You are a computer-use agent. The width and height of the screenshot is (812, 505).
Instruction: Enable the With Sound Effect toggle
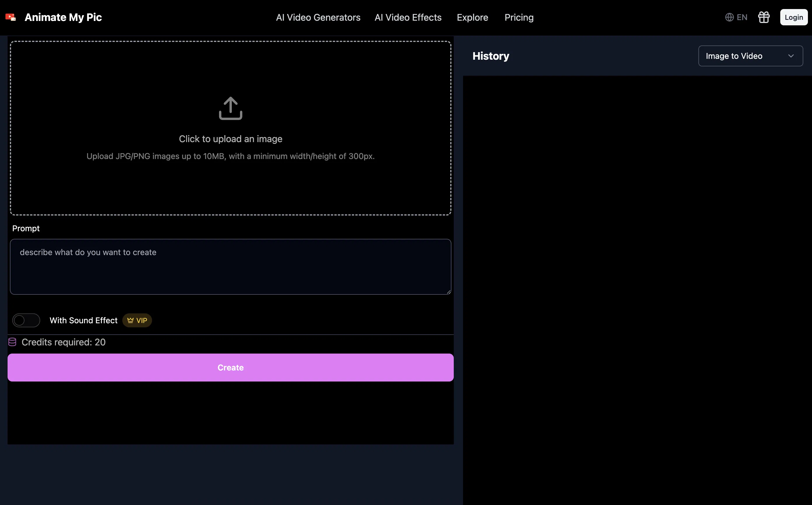[26, 320]
